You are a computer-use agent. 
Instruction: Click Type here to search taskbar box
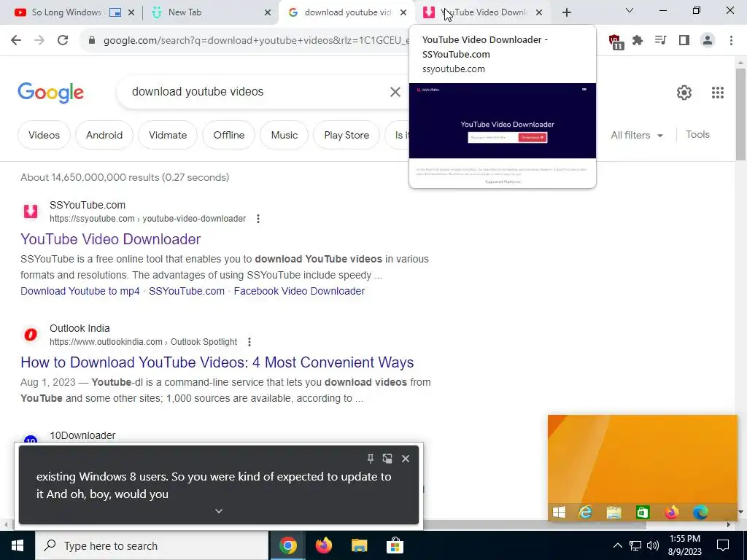pyautogui.click(x=152, y=545)
